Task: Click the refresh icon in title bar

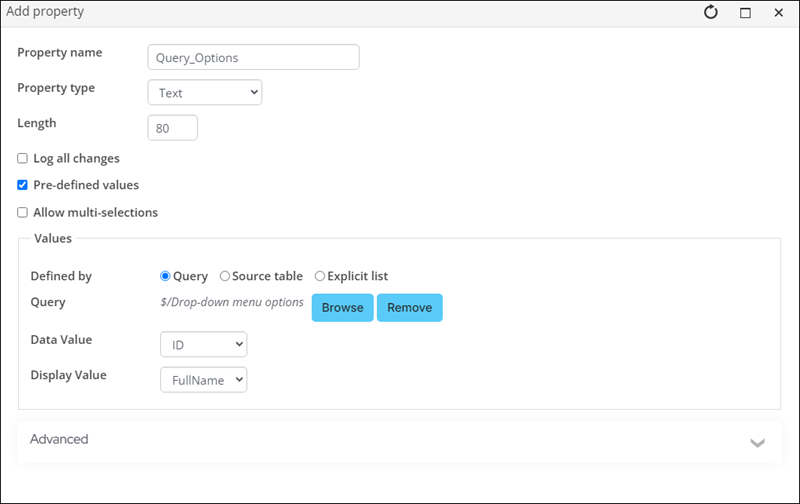Action: click(x=711, y=13)
